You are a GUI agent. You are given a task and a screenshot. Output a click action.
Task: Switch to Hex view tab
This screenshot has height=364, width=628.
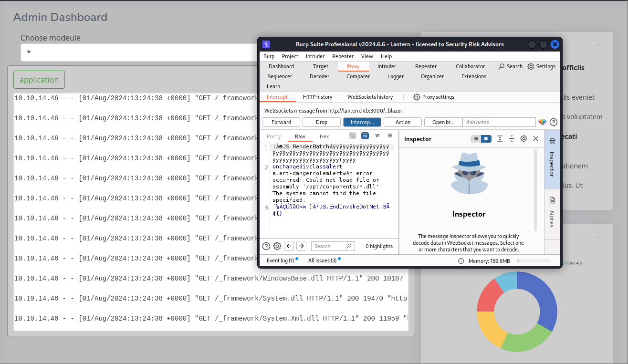324,136
